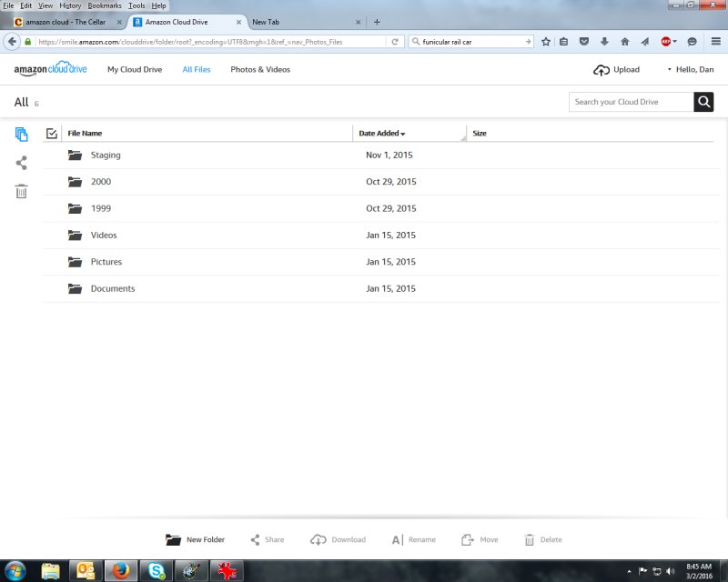Click the New Folder button in bottom toolbar

point(195,540)
